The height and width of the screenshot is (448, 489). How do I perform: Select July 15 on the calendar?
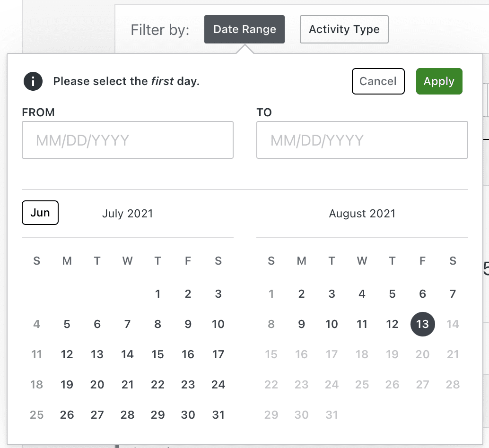click(157, 354)
